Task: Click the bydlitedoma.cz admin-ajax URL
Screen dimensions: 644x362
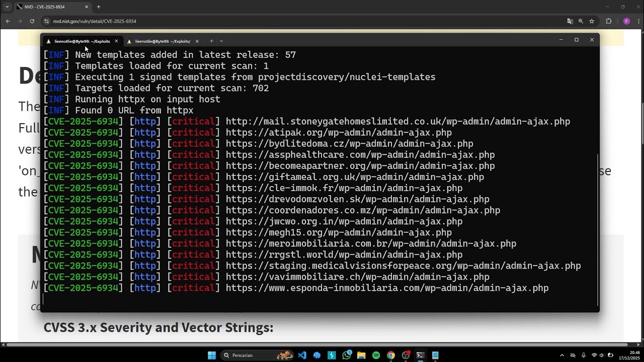Action: 350,144
